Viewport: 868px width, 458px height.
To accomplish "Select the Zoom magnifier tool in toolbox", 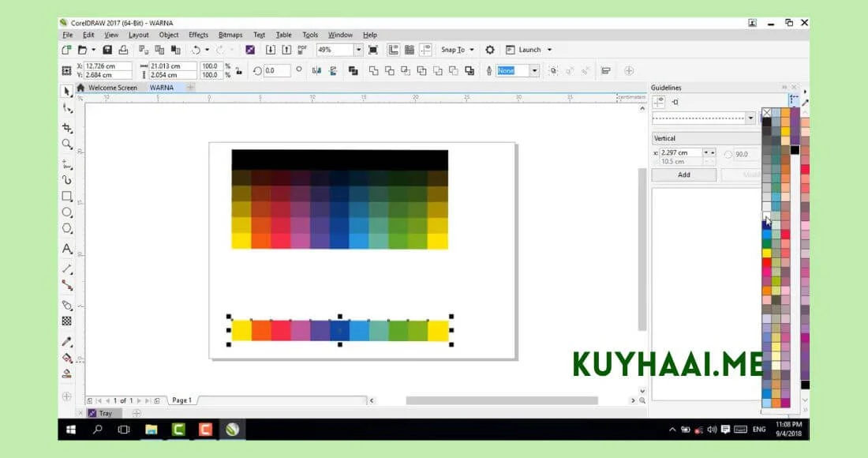I will [67, 145].
